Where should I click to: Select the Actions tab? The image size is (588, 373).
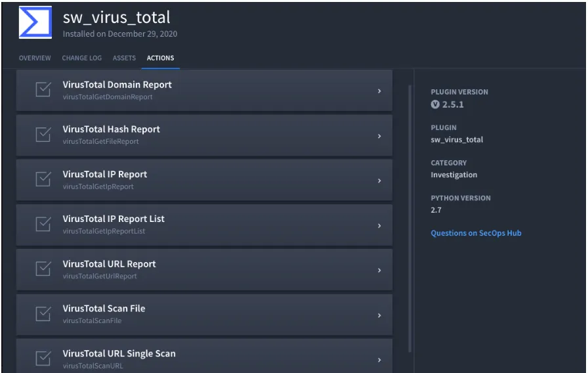click(x=160, y=58)
